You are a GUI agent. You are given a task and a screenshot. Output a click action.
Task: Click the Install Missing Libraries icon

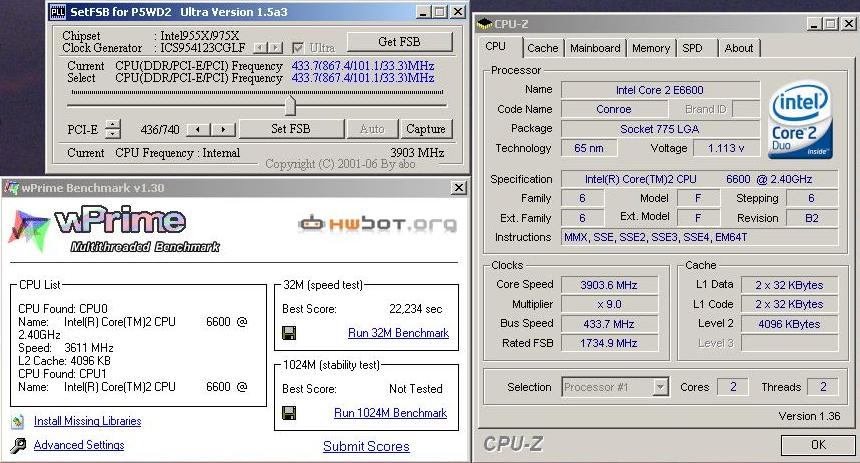click(18, 421)
